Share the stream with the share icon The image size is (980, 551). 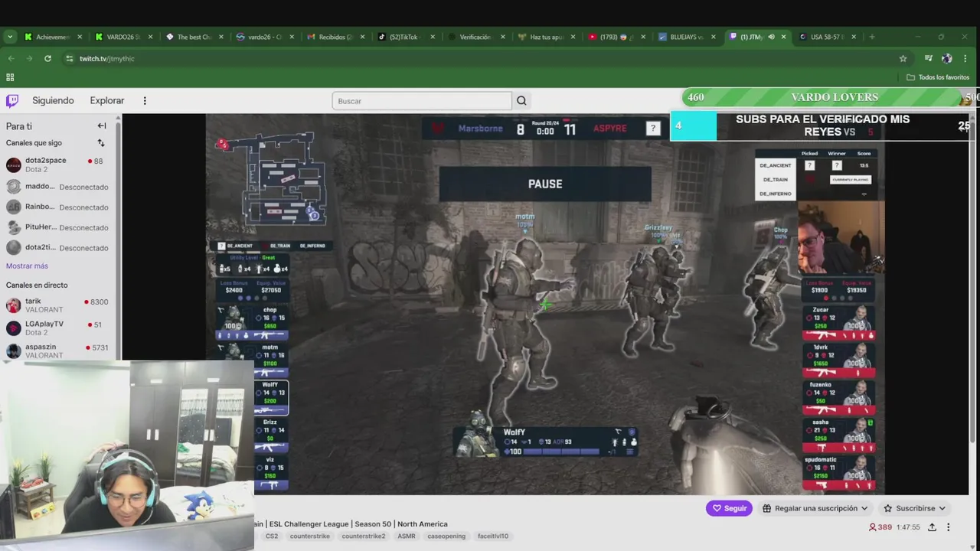(x=932, y=527)
